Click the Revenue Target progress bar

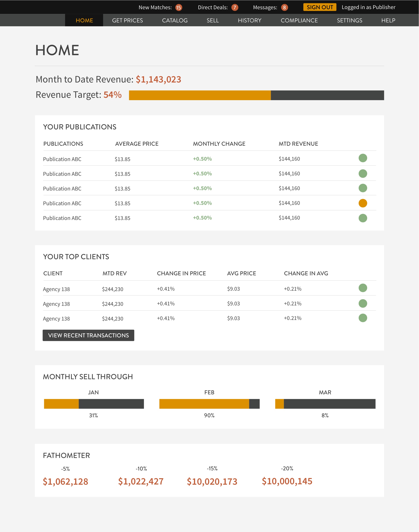[256, 95]
